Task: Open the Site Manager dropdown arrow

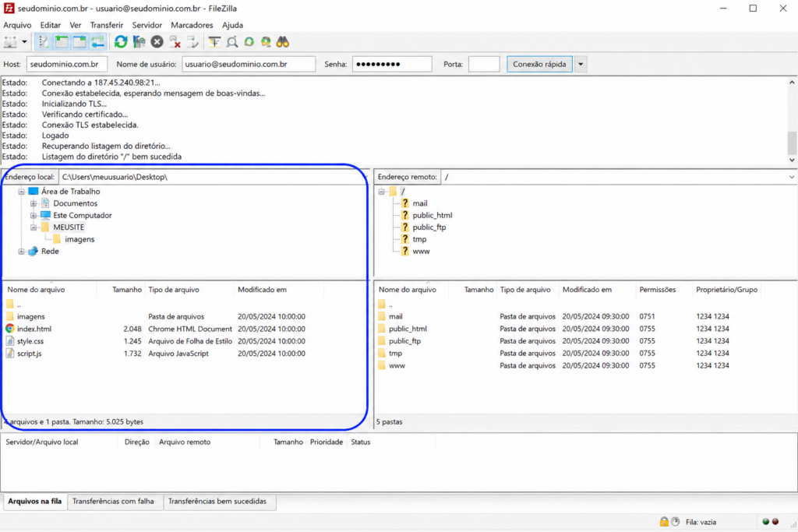Action: (24, 42)
